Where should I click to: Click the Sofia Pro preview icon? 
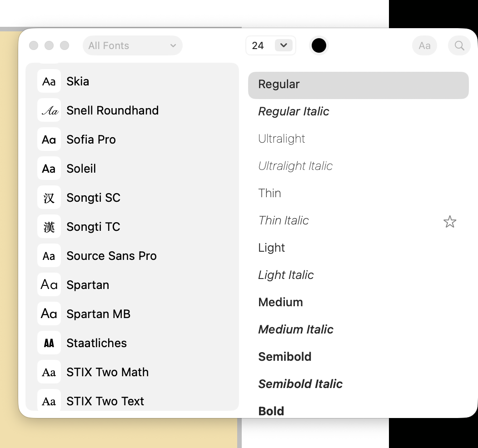point(49,139)
